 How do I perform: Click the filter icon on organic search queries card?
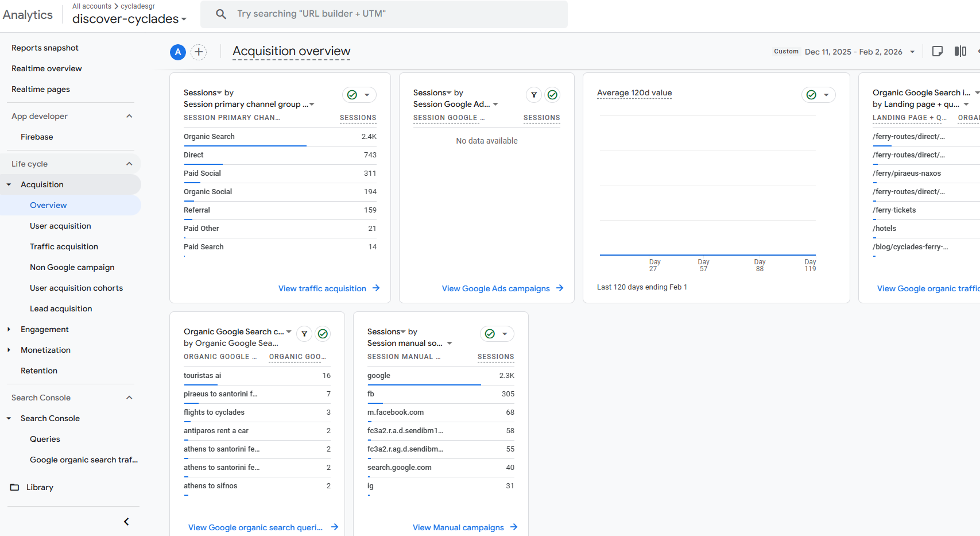pyautogui.click(x=304, y=334)
